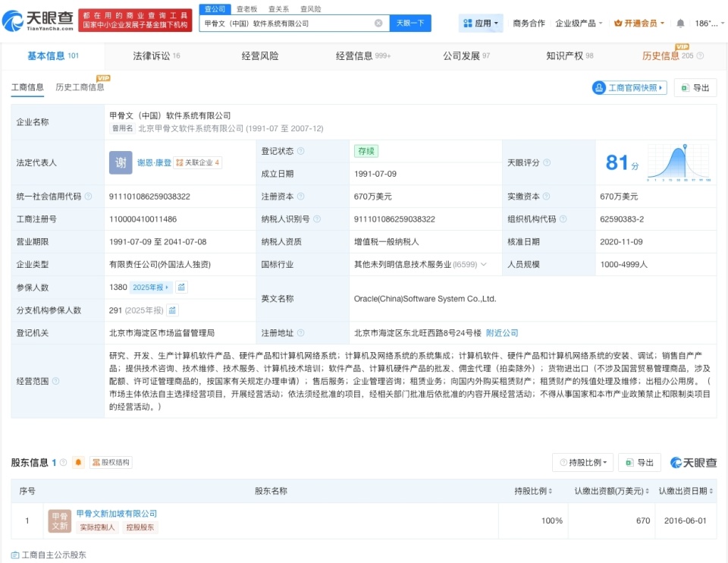Click help icon next to 天眼评分
This screenshot has height=563, width=728.
pyautogui.click(x=547, y=162)
